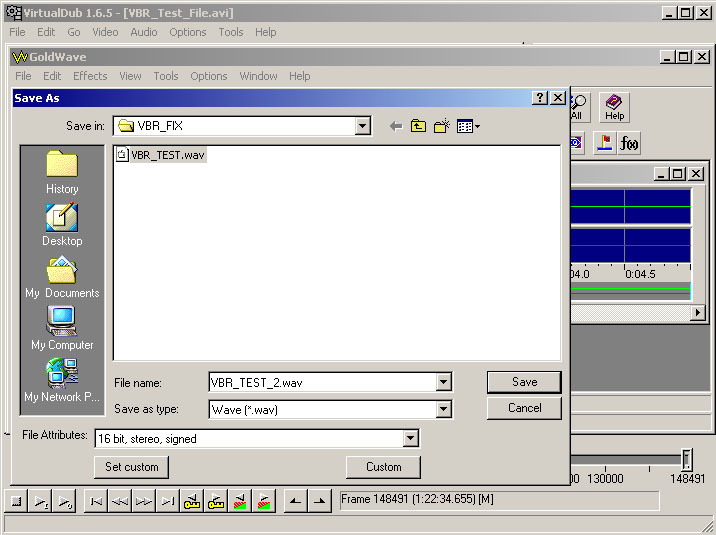
Task: Open VirtualDub Audio menu
Action: point(144,32)
